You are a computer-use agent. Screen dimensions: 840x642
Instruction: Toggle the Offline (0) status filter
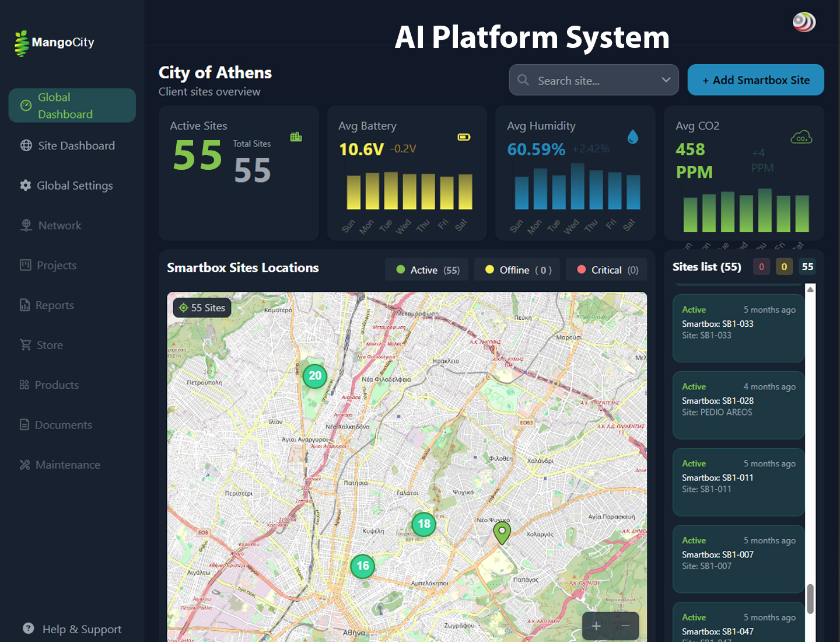(x=517, y=270)
